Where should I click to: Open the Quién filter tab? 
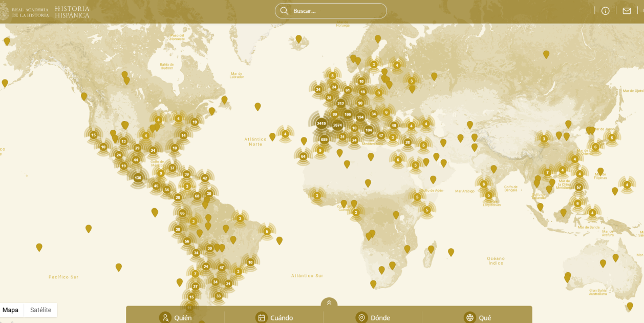[x=183, y=318]
